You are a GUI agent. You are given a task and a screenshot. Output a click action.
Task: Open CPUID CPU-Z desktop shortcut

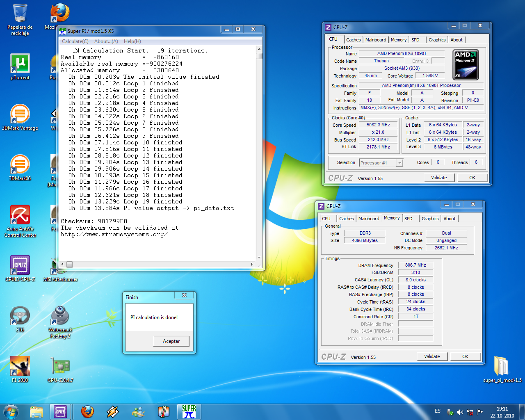coord(20,269)
